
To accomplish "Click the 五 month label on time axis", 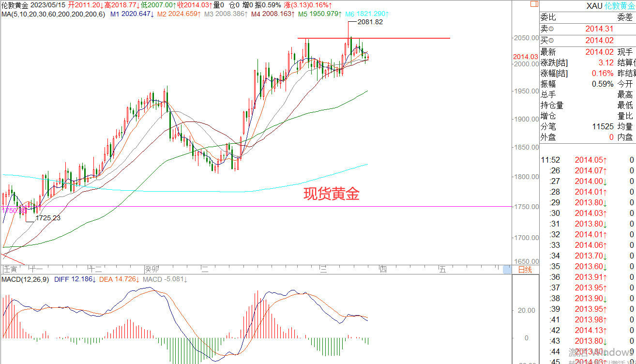I will [x=442, y=269].
